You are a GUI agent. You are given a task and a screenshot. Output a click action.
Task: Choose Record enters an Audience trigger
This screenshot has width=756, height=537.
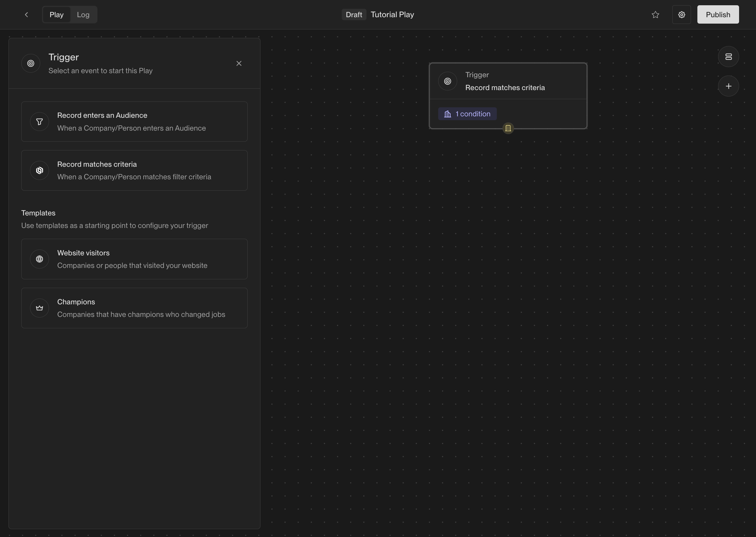point(134,122)
